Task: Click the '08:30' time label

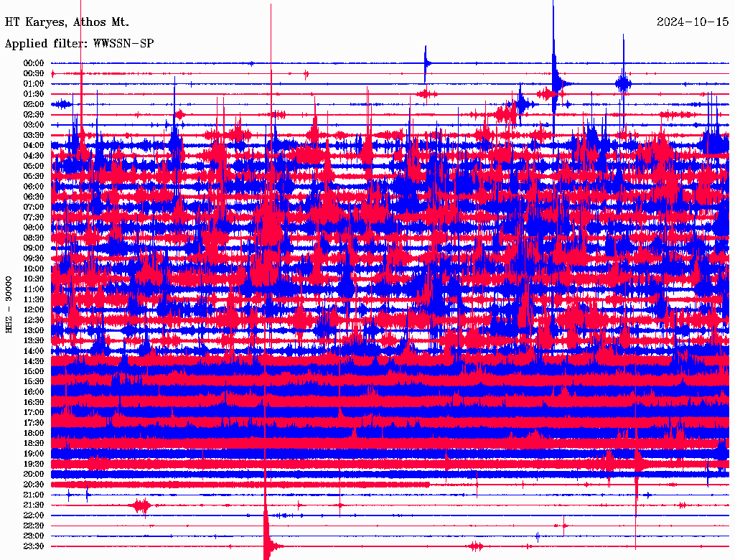Action: 34,238
